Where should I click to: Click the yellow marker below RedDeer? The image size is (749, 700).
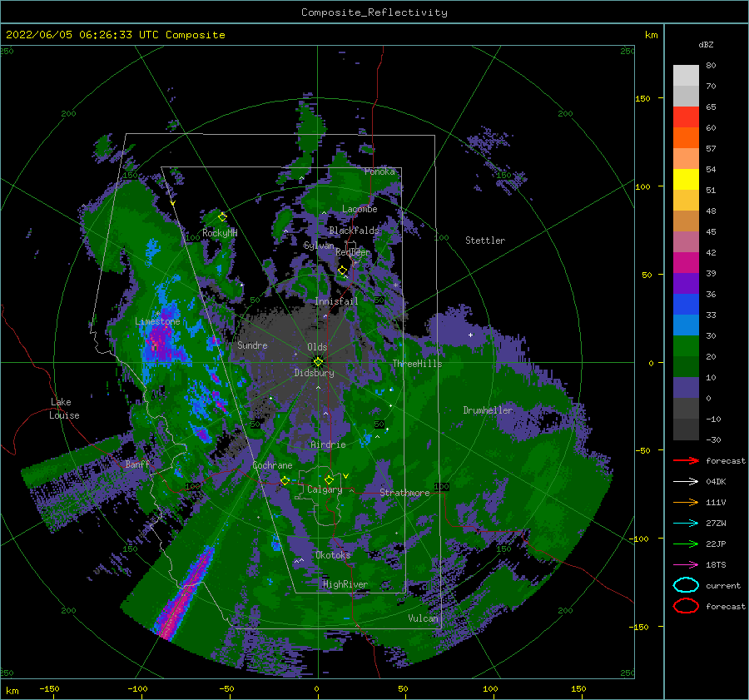click(x=343, y=271)
